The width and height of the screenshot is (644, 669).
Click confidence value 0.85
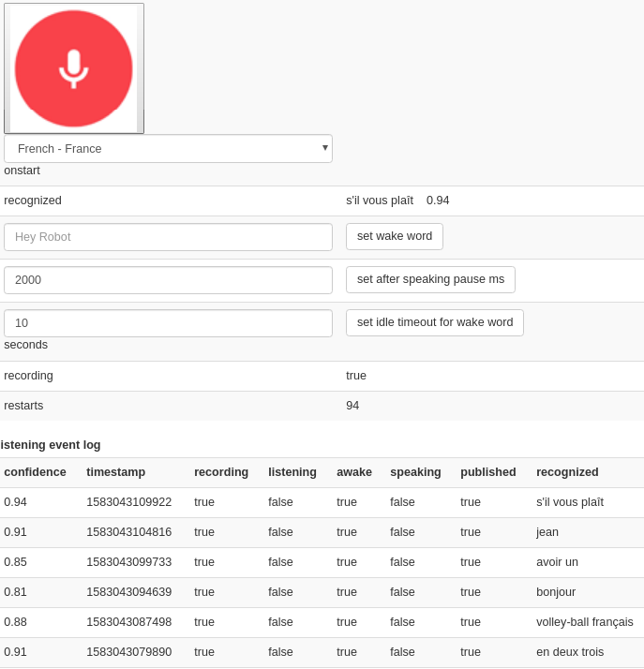15,562
